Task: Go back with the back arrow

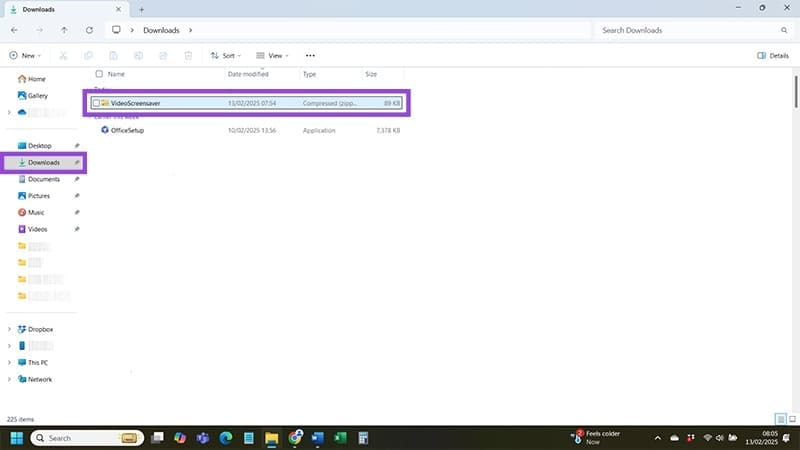Action: click(14, 30)
